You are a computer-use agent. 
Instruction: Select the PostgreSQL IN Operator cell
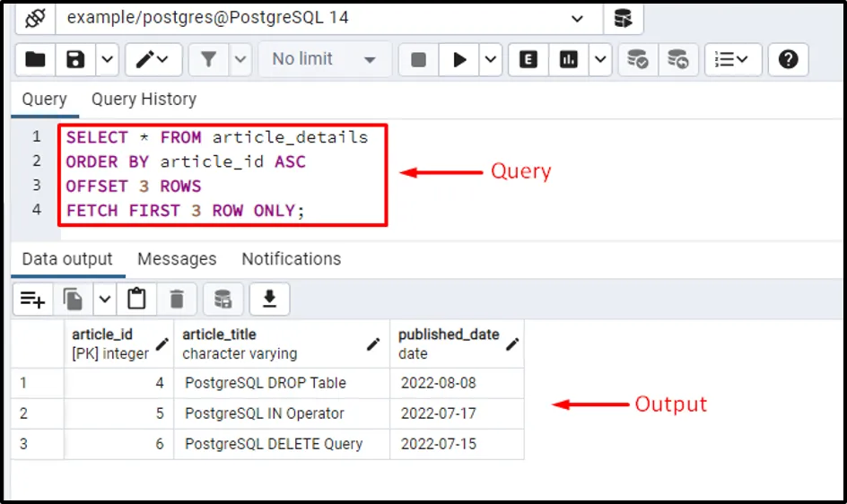click(265, 413)
